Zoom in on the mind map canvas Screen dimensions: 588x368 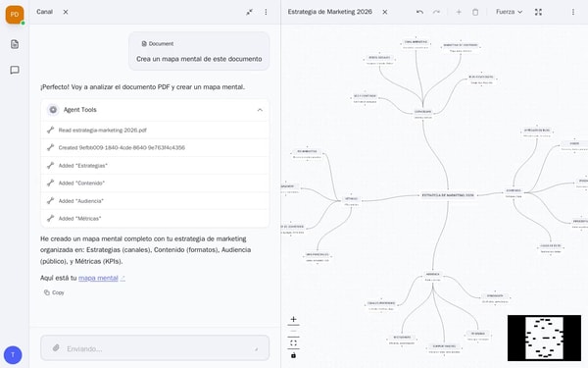[x=293, y=320]
